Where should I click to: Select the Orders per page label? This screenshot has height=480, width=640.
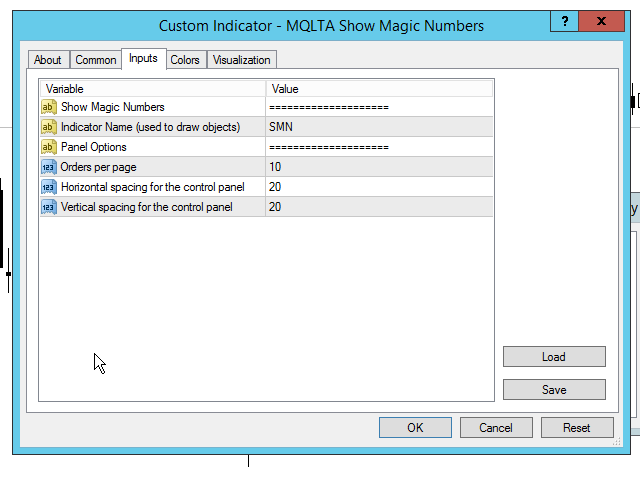pos(98,167)
